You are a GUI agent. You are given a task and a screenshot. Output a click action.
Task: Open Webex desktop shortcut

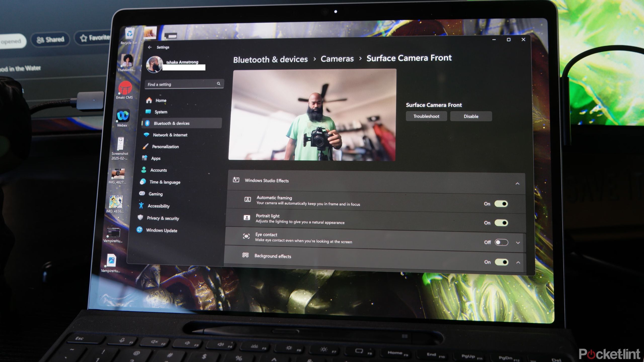pos(123,116)
